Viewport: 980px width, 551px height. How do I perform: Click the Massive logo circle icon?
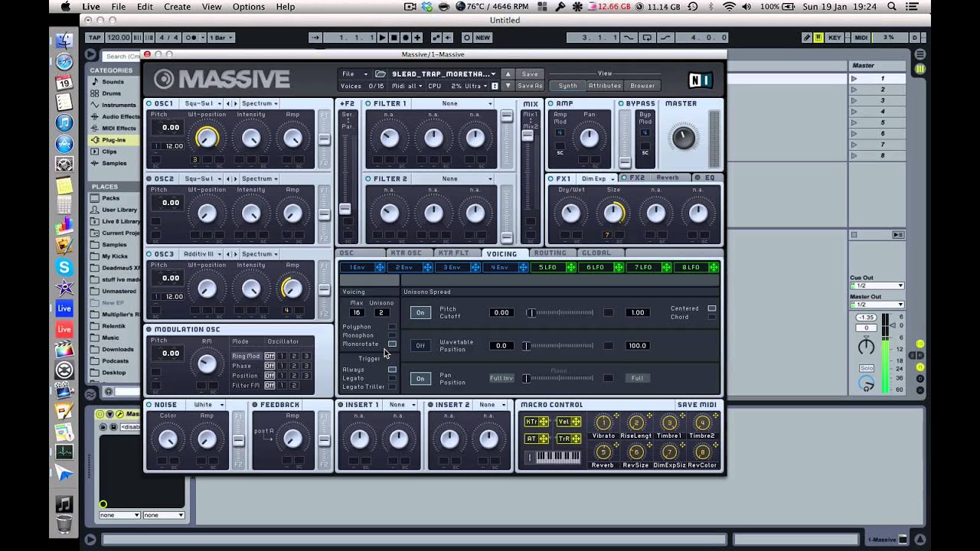pyautogui.click(x=164, y=79)
